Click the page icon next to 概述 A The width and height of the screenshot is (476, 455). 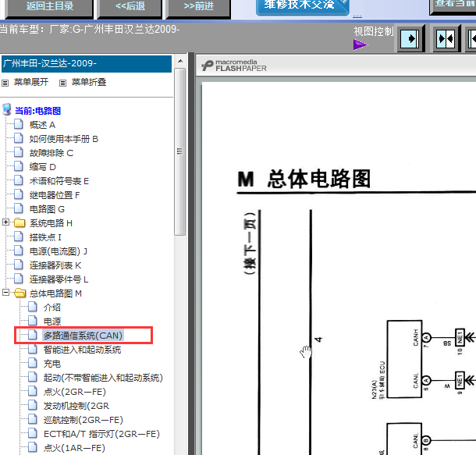(19, 124)
